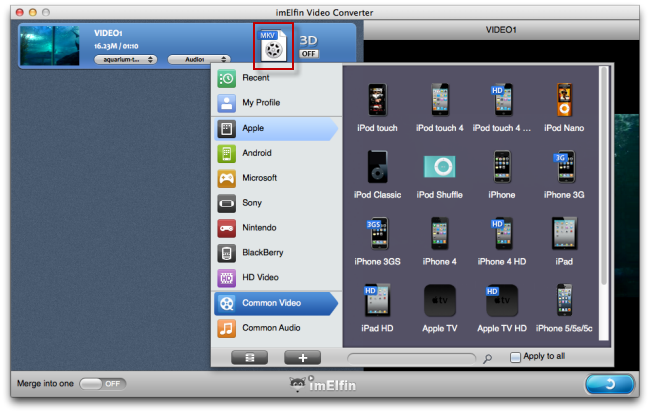Click the imElfin logo
Screen dimensions: 650x413
coord(322,384)
